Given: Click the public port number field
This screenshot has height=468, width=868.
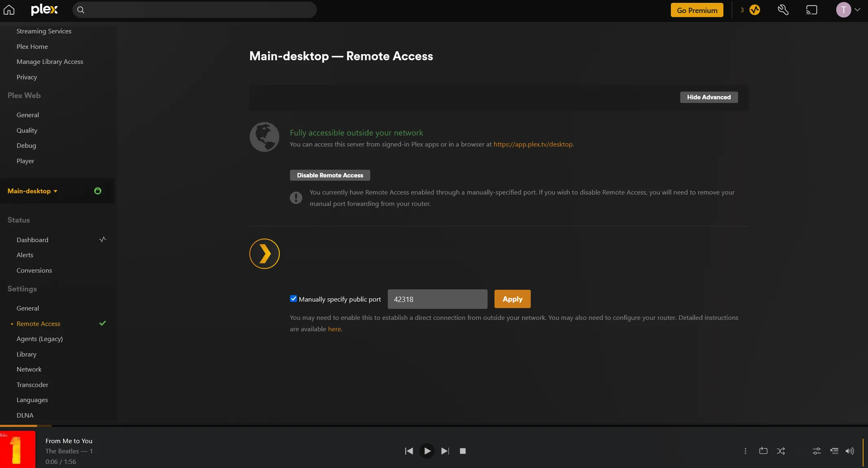Looking at the screenshot, I should [437, 299].
